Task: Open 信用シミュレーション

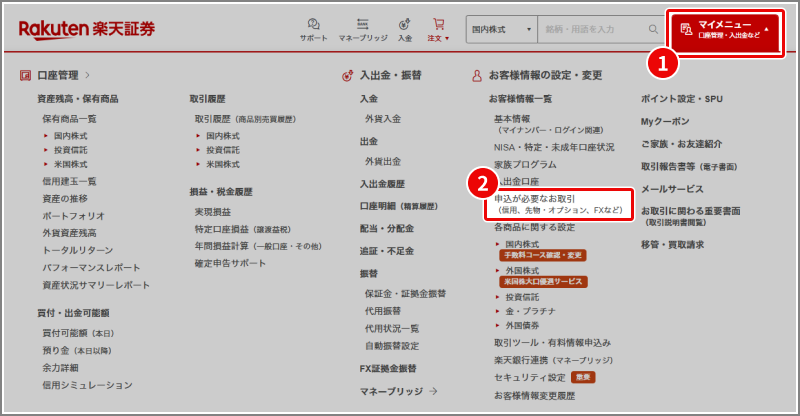Action: tap(87, 385)
